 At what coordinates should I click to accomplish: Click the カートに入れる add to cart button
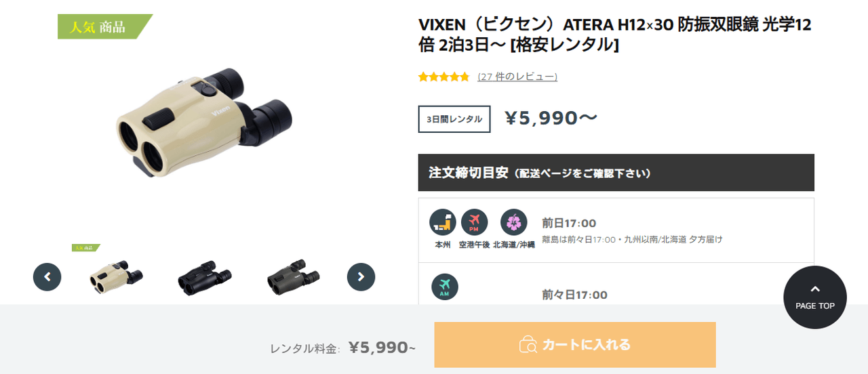pos(575,345)
